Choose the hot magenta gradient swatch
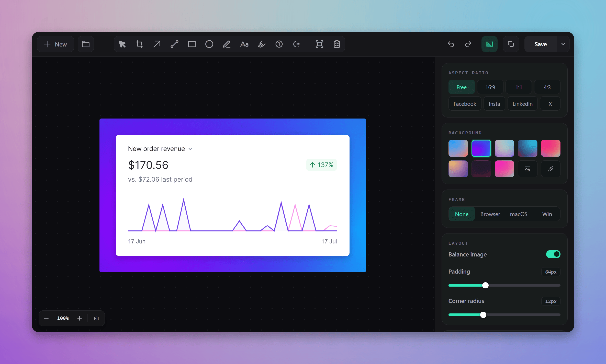The height and width of the screenshot is (364, 606). pyautogui.click(x=504, y=169)
